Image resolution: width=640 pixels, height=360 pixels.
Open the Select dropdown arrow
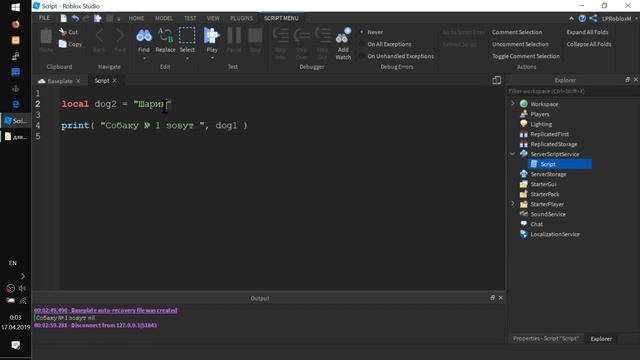pyautogui.click(x=187, y=58)
